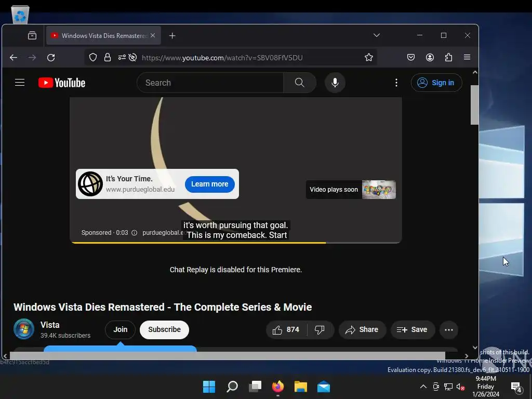Reload the page with refresh icon

tap(51, 57)
